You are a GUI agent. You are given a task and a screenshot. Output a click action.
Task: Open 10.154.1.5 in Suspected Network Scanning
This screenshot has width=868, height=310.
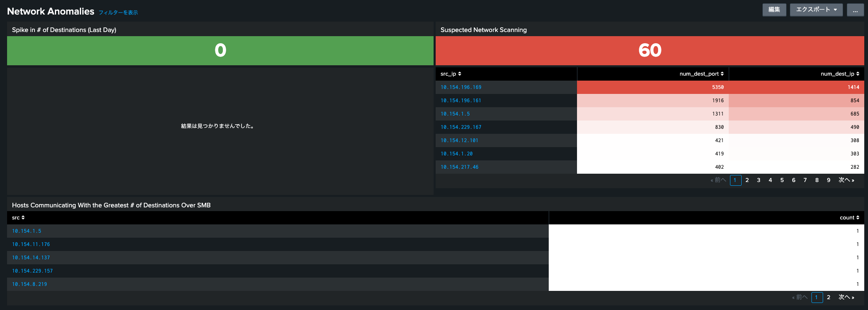click(455, 114)
